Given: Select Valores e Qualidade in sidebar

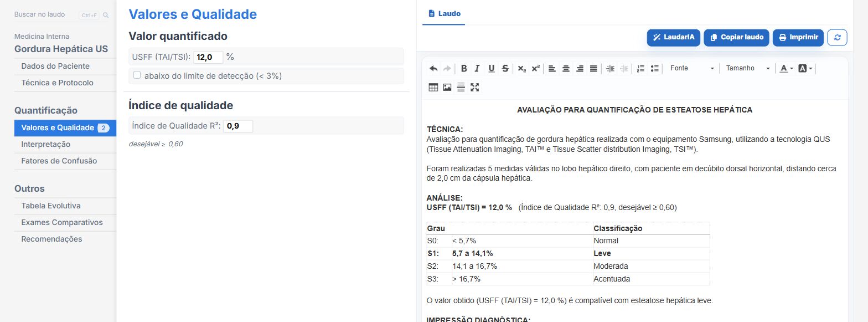Looking at the screenshot, I should coord(65,127).
